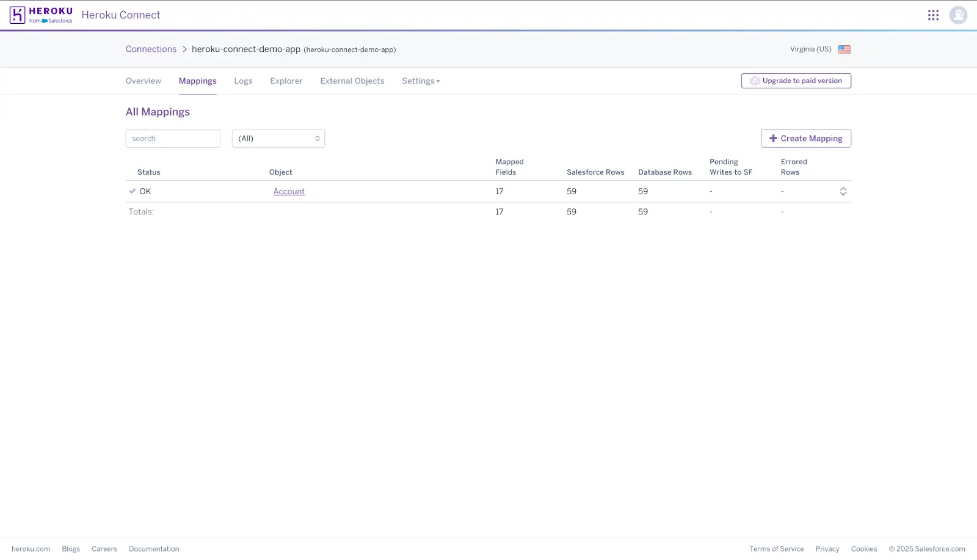This screenshot has width=977, height=560.
Task: Switch to the Overview tab
Action: click(x=143, y=81)
